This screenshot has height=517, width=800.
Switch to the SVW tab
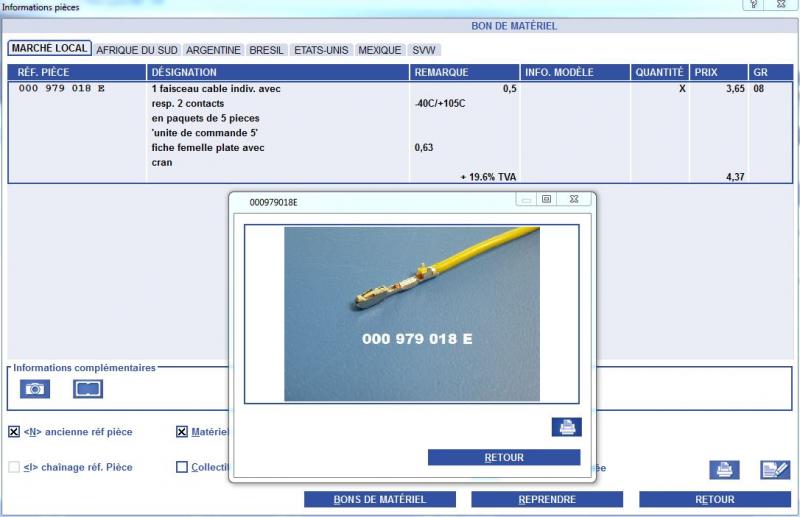(x=423, y=50)
